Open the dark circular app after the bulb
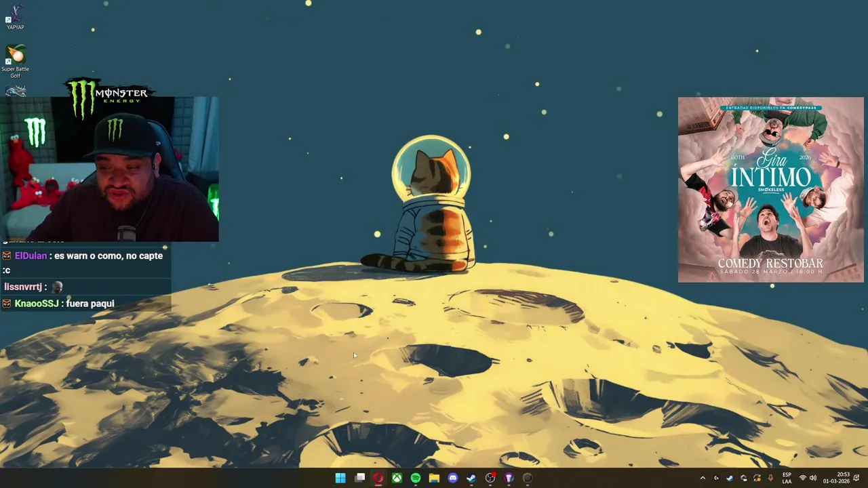 tap(528, 478)
